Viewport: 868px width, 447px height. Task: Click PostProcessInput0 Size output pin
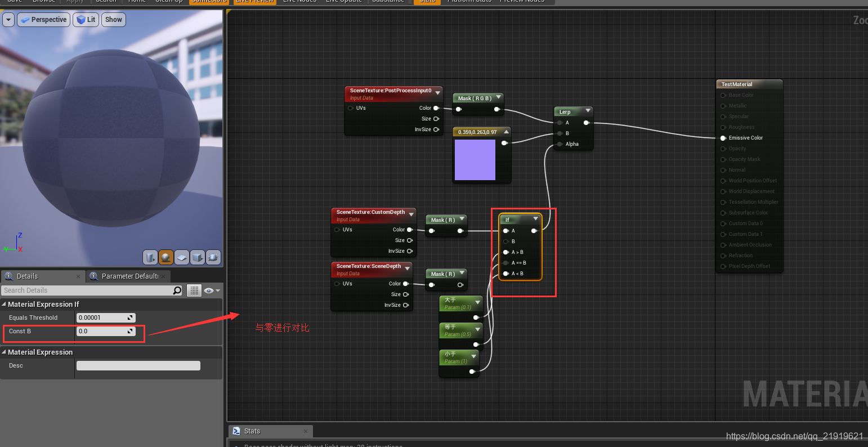[x=436, y=119]
